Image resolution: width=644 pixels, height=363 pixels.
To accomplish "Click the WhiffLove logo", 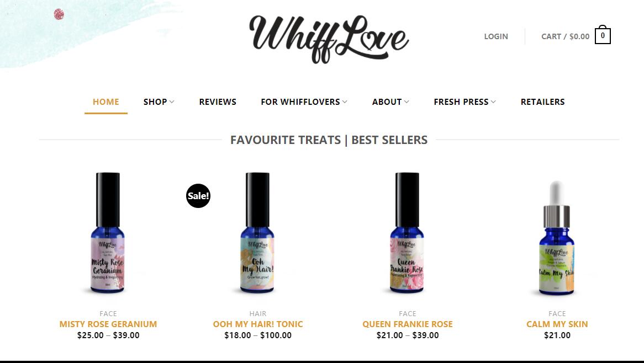I will pyautogui.click(x=329, y=39).
